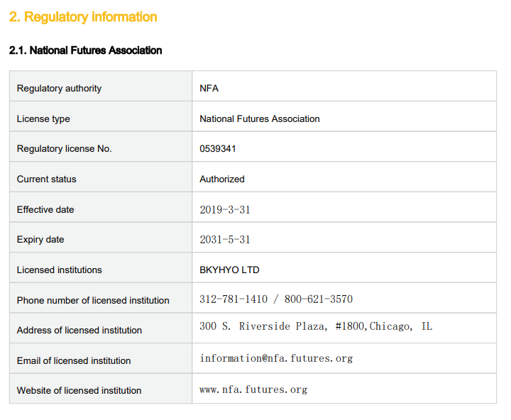Click the institution name BKYHYO LTD
511x420 pixels.
(x=229, y=270)
